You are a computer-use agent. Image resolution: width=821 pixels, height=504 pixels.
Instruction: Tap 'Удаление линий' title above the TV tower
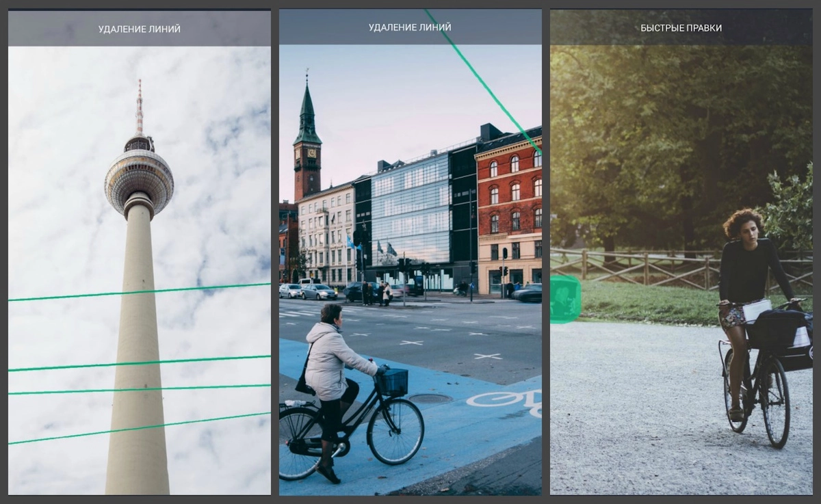click(139, 29)
